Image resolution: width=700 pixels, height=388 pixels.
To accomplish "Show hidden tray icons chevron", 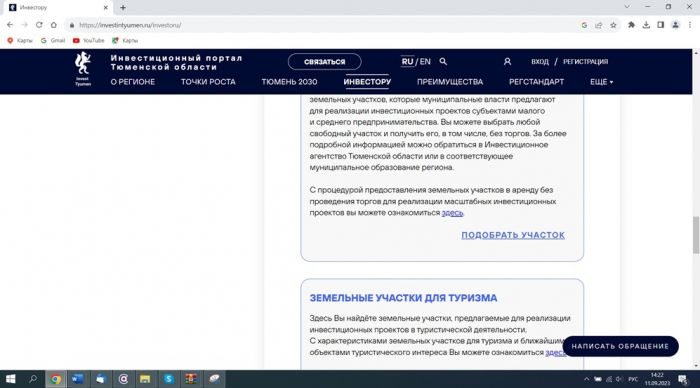I will coord(586,379).
